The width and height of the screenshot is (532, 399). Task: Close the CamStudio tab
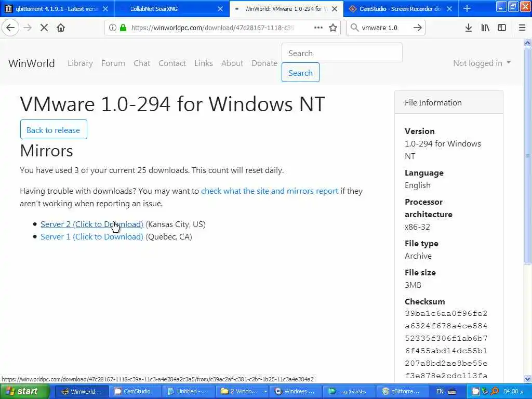coord(449,9)
